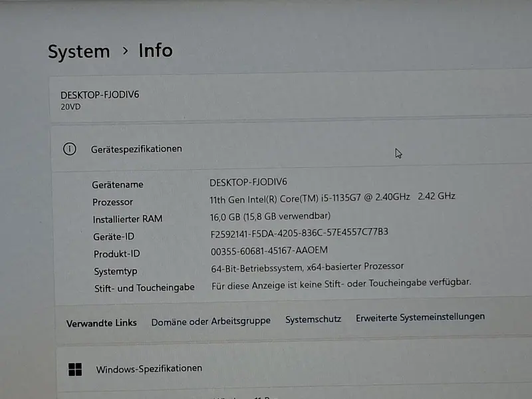This screenshot has width=532, height=399.
Task: Select the 16,0 GB RAM value
Action: 270,217
